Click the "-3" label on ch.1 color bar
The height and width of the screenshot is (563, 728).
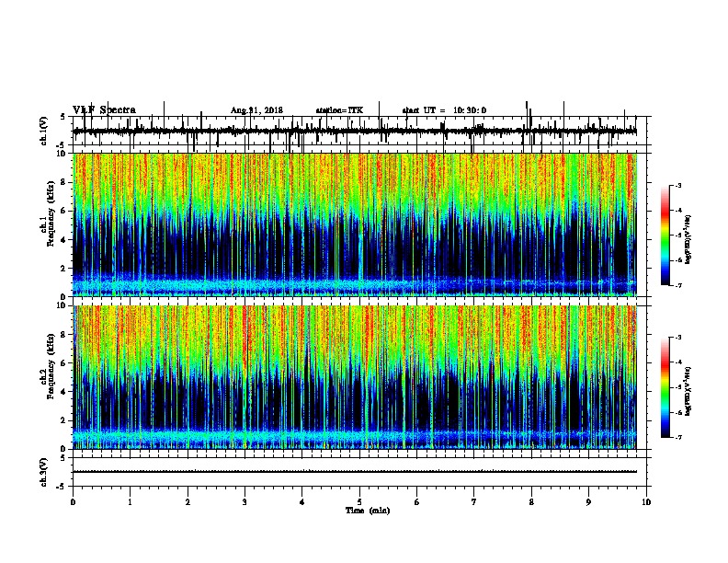(677, 185)
